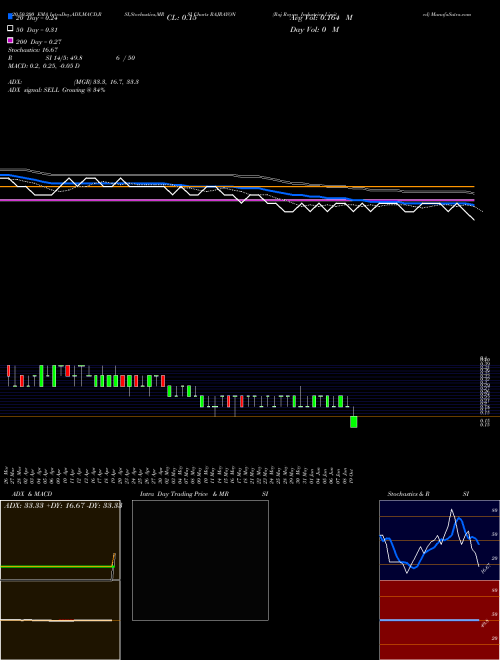
Task: Click the 'SI 14/3: 49.8' reading
Action: [x=64, y=58]
